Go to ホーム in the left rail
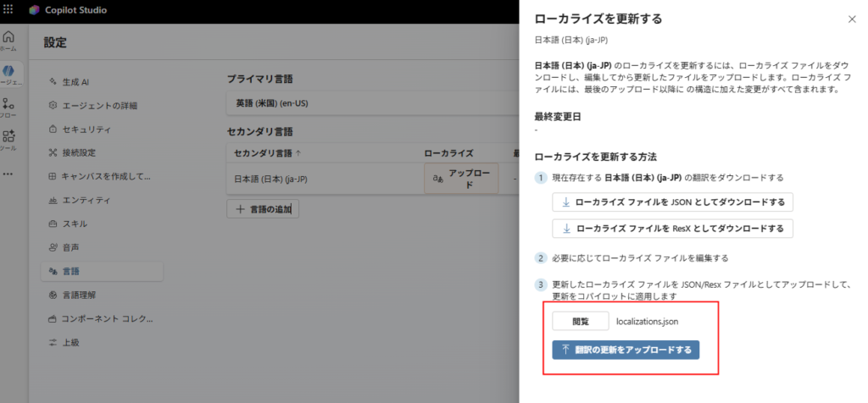 click(x=8, y=41)
